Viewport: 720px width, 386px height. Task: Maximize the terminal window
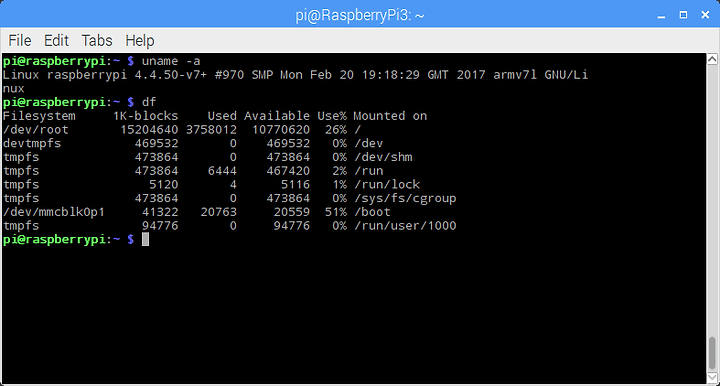pyautogui.click(x=683, y=15)
